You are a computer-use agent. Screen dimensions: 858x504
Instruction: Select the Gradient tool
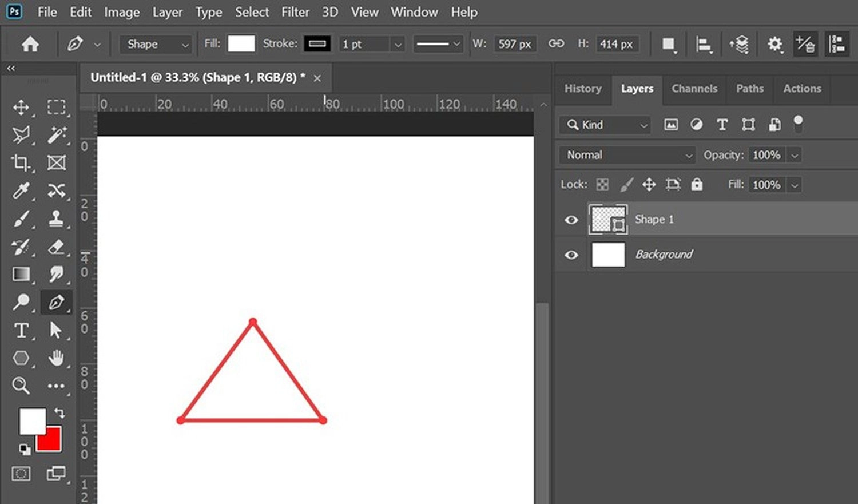pos(21,274)
